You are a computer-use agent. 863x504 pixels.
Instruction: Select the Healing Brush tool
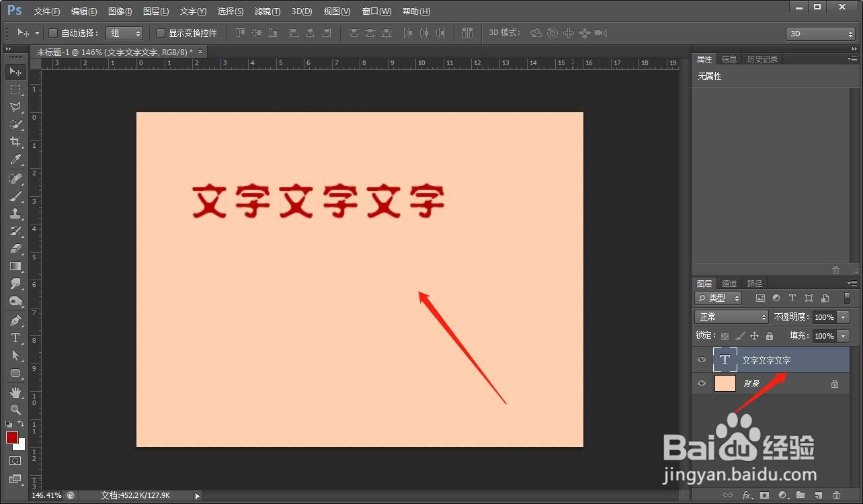tap(15, 179)
